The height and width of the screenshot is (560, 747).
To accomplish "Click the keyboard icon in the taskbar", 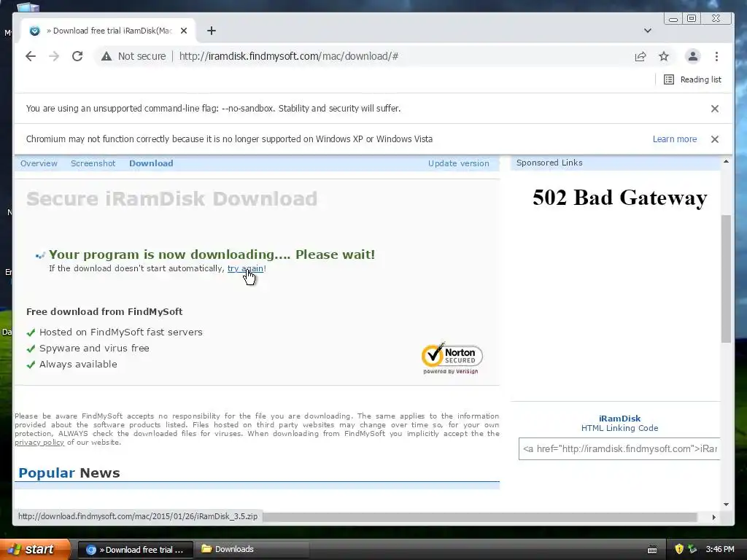I will 652,550.
